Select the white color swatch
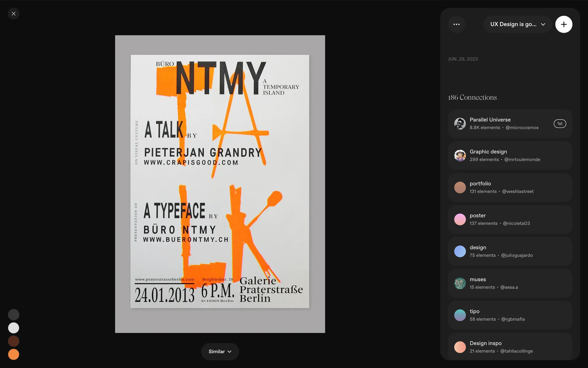Image resolution: width=588 pixels, height=368 pixels. pyautogui.click(x=13, y=328)
